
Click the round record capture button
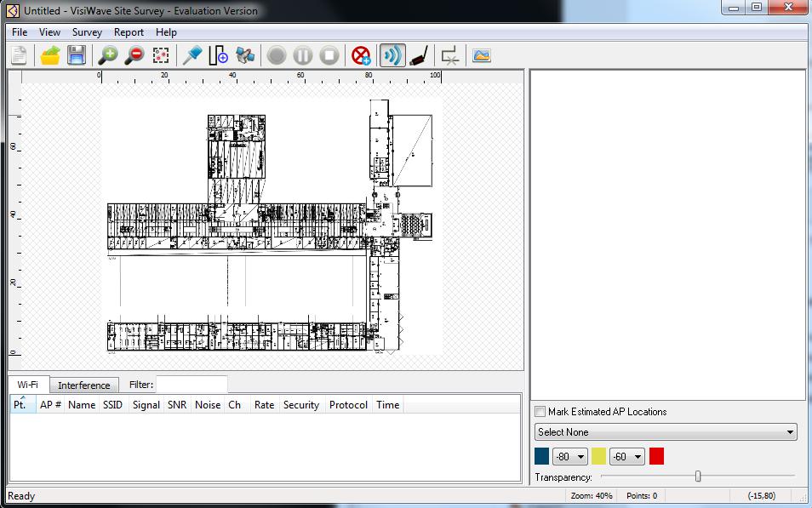(277, 55)
